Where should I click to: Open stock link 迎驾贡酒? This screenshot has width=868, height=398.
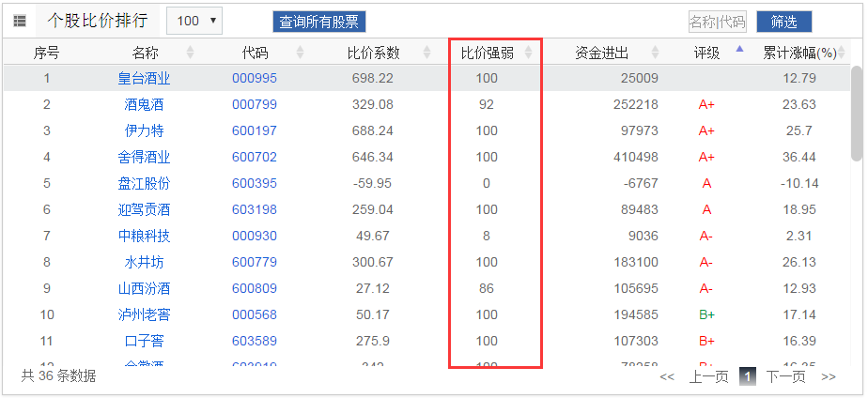[x=144, y=209]
